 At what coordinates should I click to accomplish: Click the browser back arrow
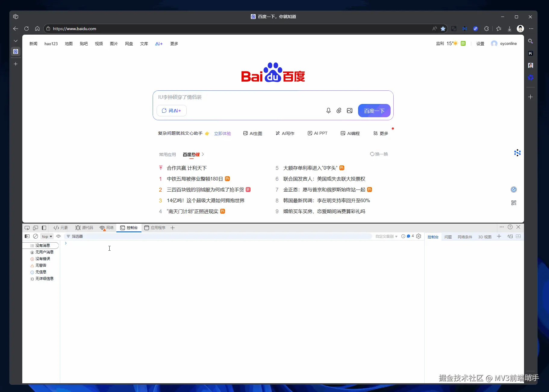click(x=16, y=29)
